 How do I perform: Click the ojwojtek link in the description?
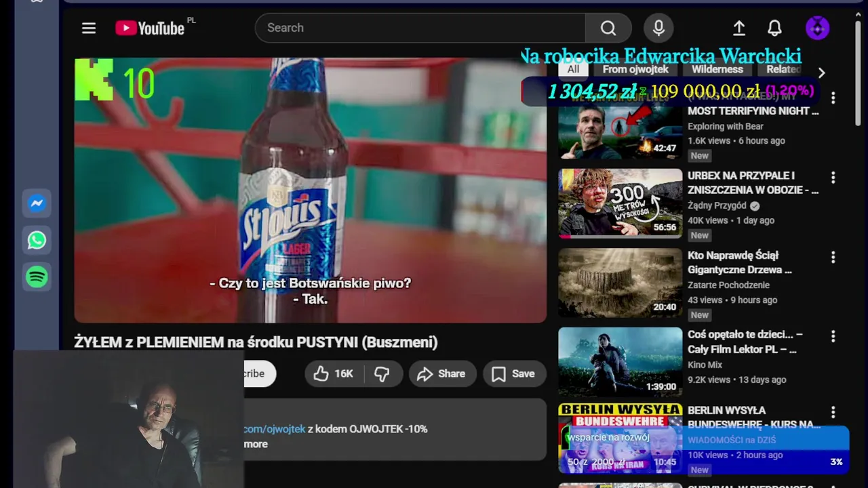(275, 429)
